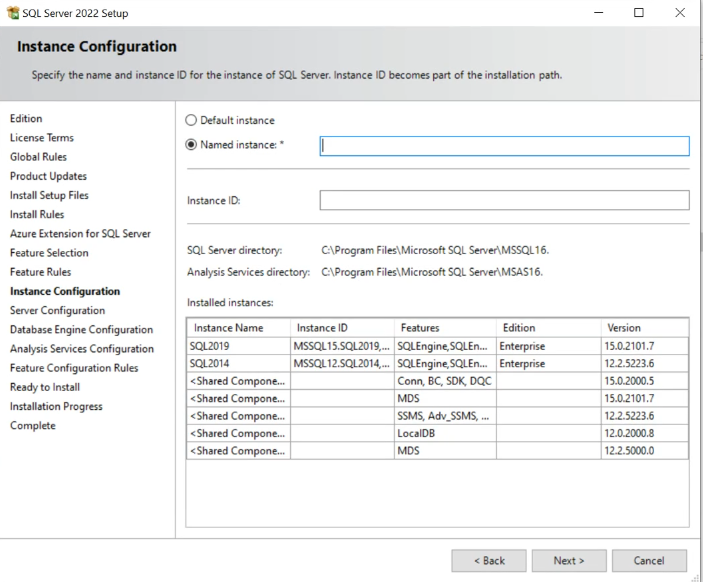Sort by Features column header
This screenshot has width=703, height=582.
445,328
